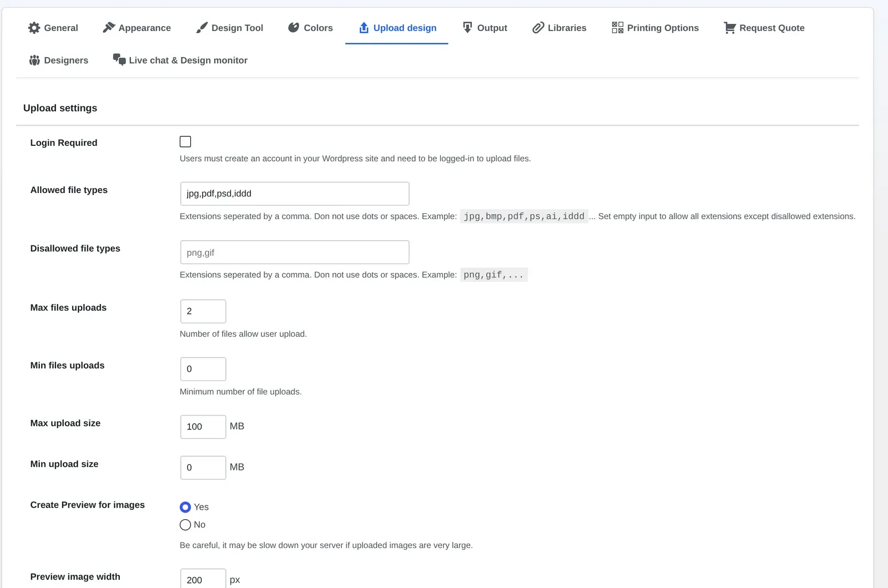Click the 'Be careful, it may be slow' warning
Viewport: 888px width, 588px height.
(326, 545)
